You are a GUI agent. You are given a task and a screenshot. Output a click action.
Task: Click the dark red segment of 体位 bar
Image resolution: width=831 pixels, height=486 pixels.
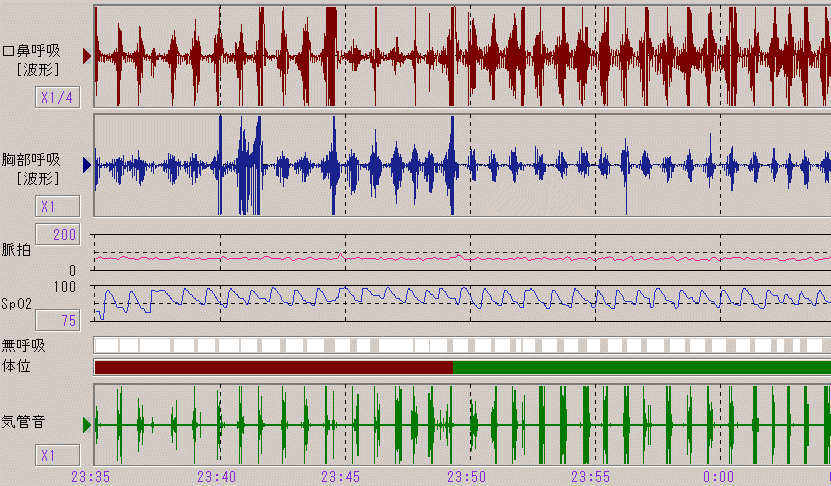(x=274, y=367)
